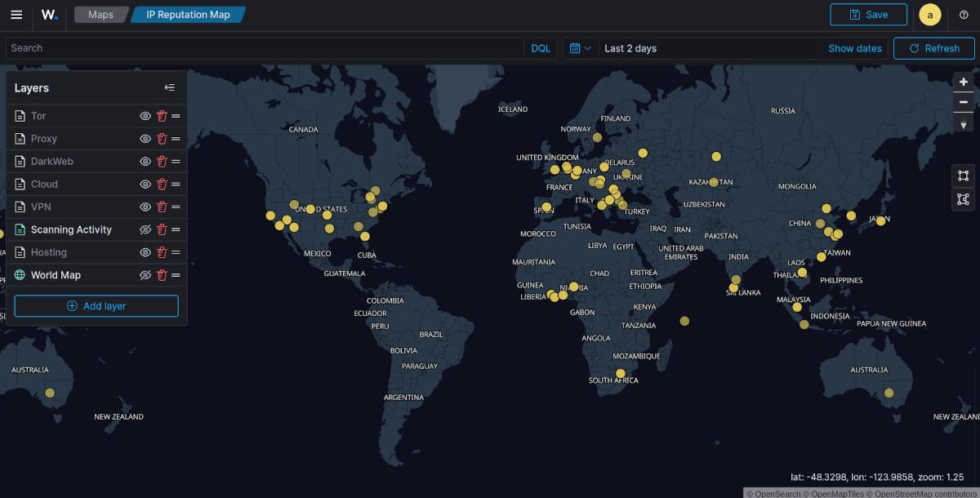Screen dimensions: 980x498
Task: Open the DQL query language switcher
Action: click(541, 48)
